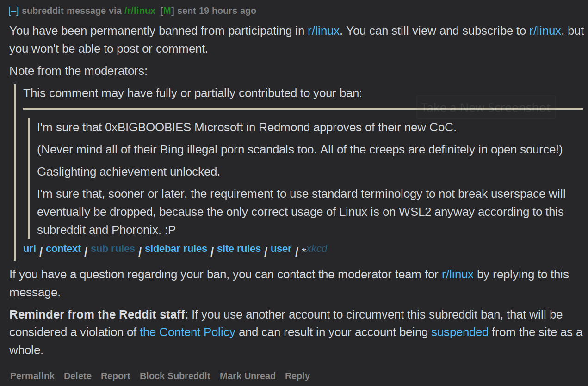Image resolution: width=588 pixels, height=386 pixels.
Task: Open the 'site rules' link
Action: point(239,249)
